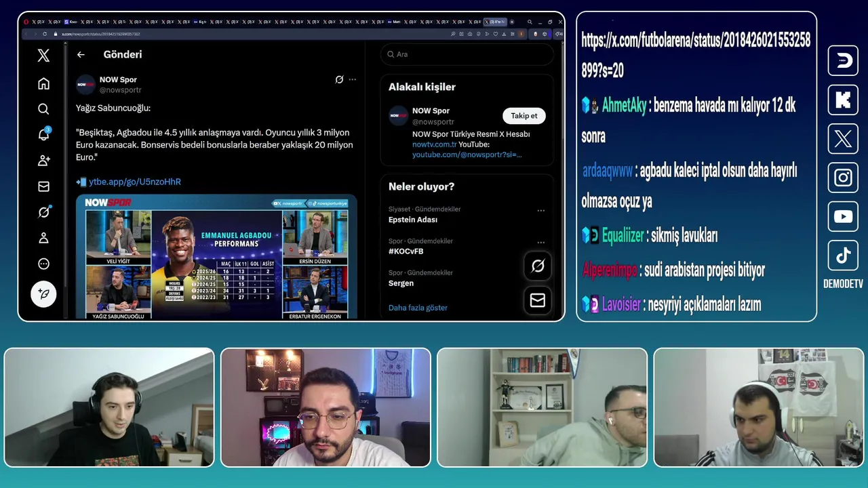
Task: Click ardaaqwww username in chat
Action: click(x=608, y=171)
